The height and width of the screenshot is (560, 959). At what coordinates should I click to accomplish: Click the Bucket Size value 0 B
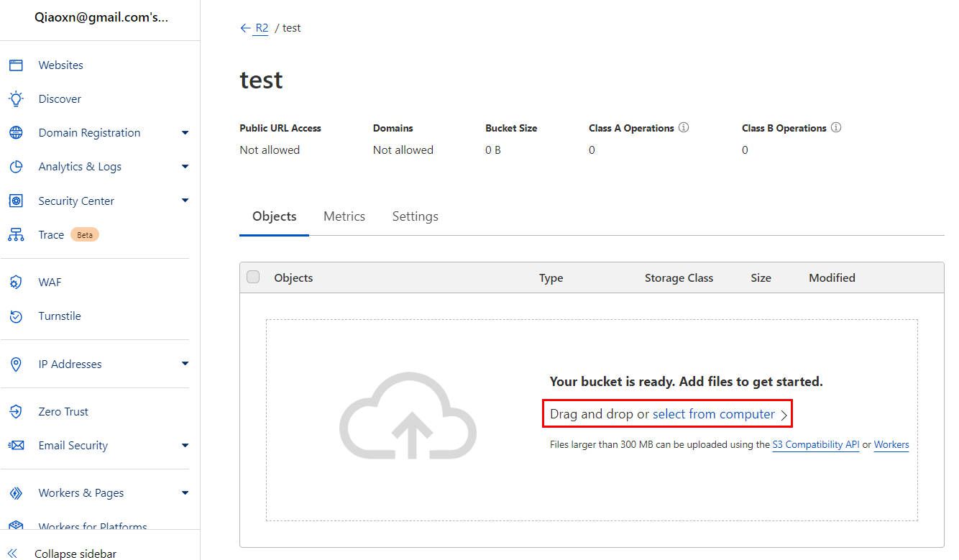[x=493, y=150]
